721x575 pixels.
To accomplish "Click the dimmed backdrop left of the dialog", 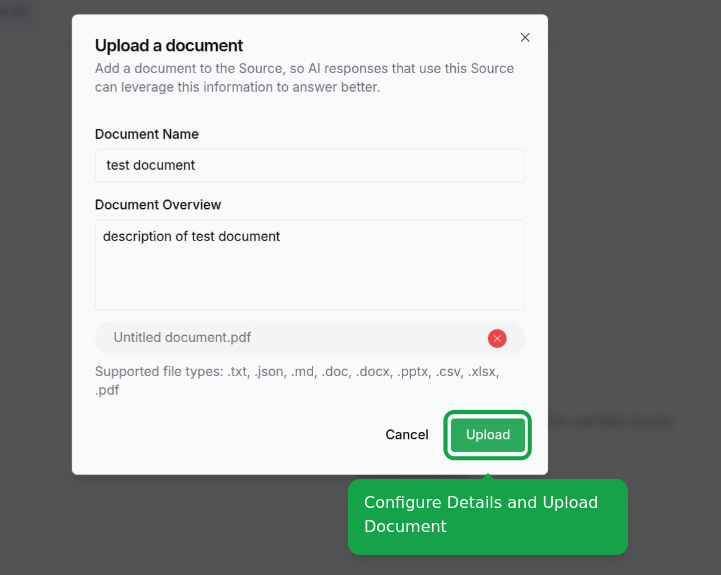I will point(36,276).
